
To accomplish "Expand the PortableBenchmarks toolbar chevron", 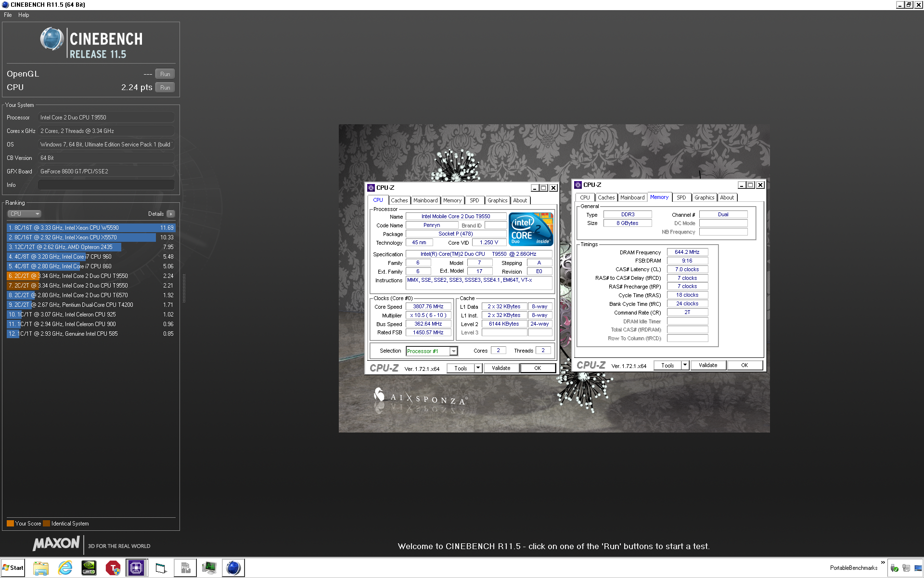I will (x=883, y=562).
